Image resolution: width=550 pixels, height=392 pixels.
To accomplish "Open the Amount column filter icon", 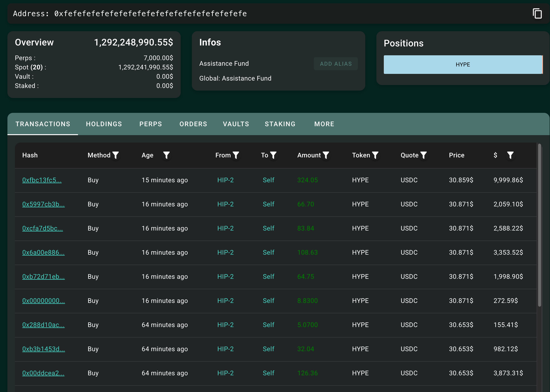I will coord(326,155).
